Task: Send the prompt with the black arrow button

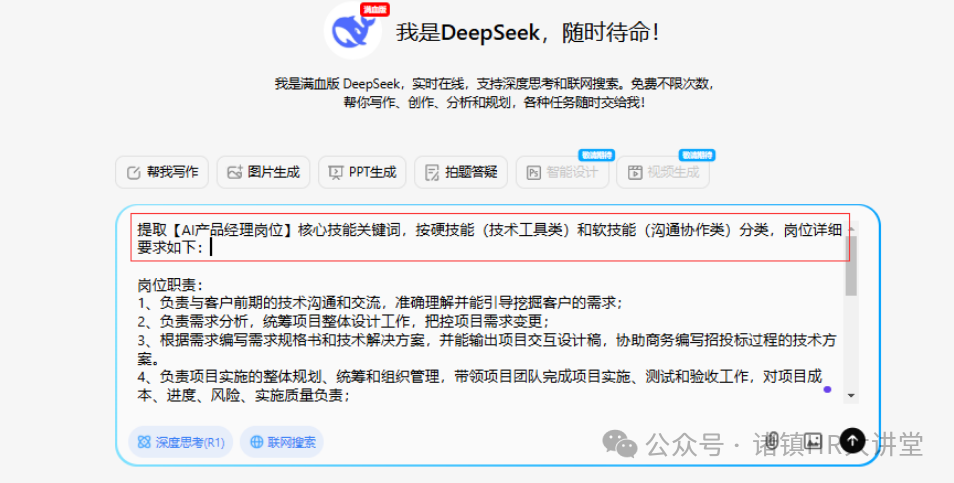Action: click(x=852, y=439)
